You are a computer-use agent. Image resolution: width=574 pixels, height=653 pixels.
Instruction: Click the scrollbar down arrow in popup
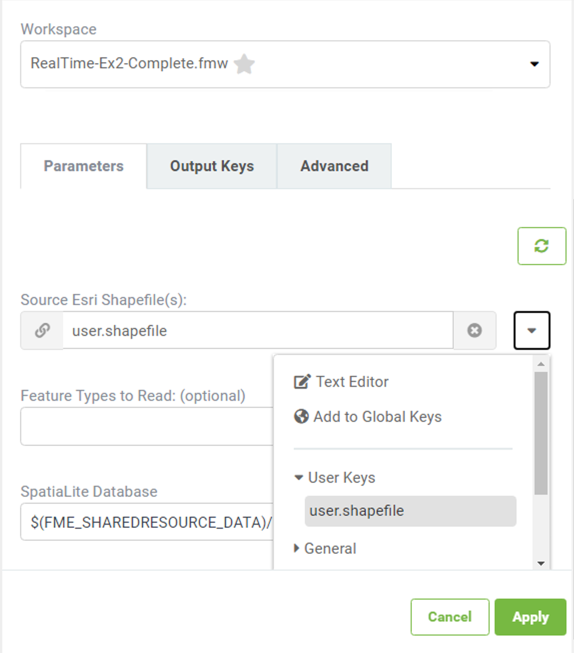[541, 563]
